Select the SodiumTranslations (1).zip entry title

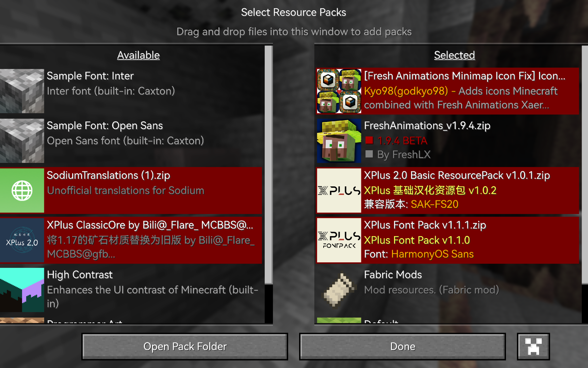pos(108,175)
